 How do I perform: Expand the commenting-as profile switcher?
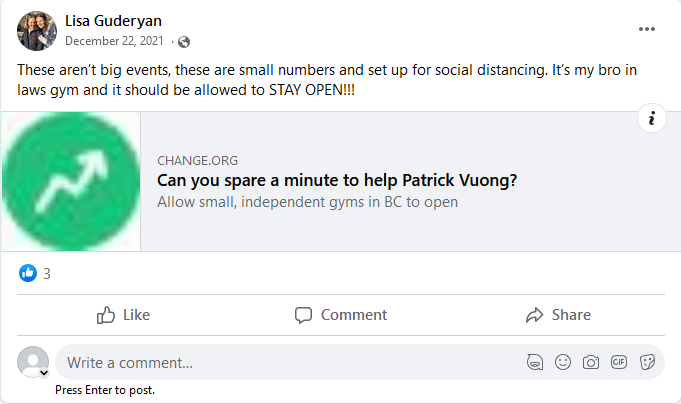[43, 373]
